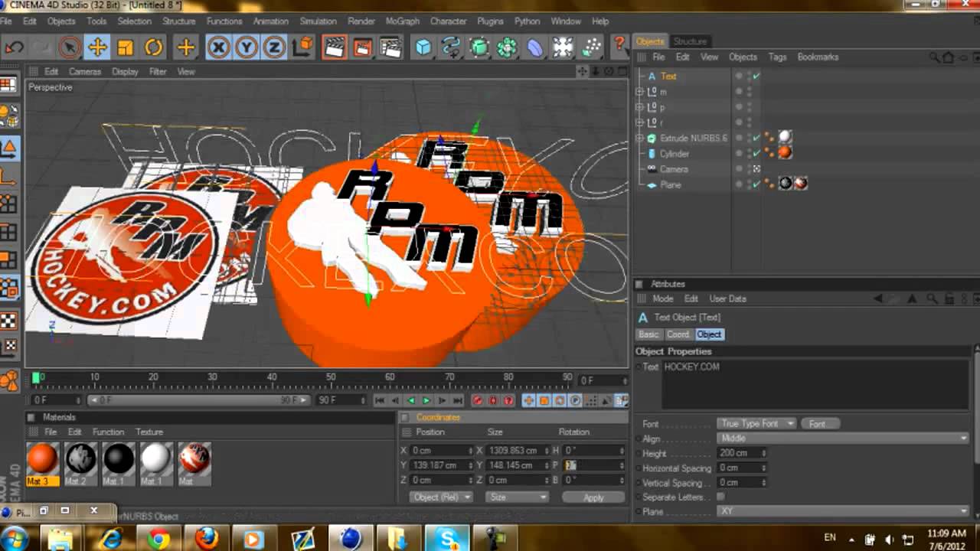The width and height of the screenshot is (980, 551).
Task: Play the animation backwards
Action: click(x=410, y=400)
